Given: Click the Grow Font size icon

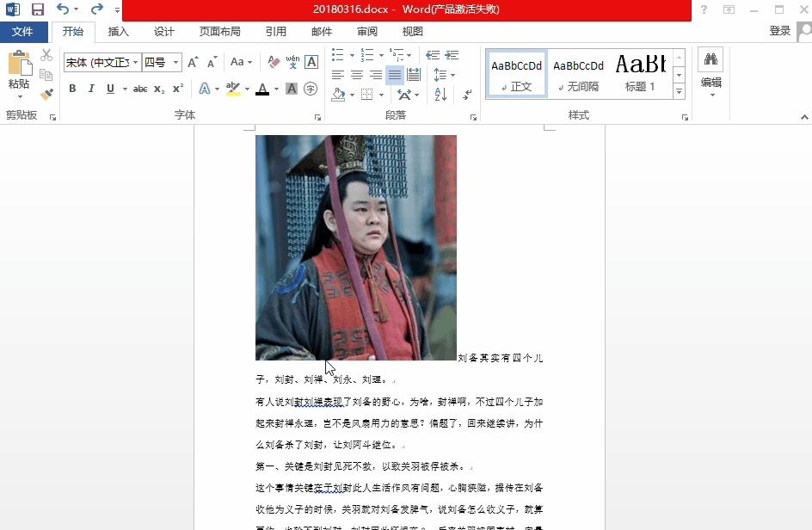Looking at the screenshot, I should pyautogui.click(x=193, y=62).
